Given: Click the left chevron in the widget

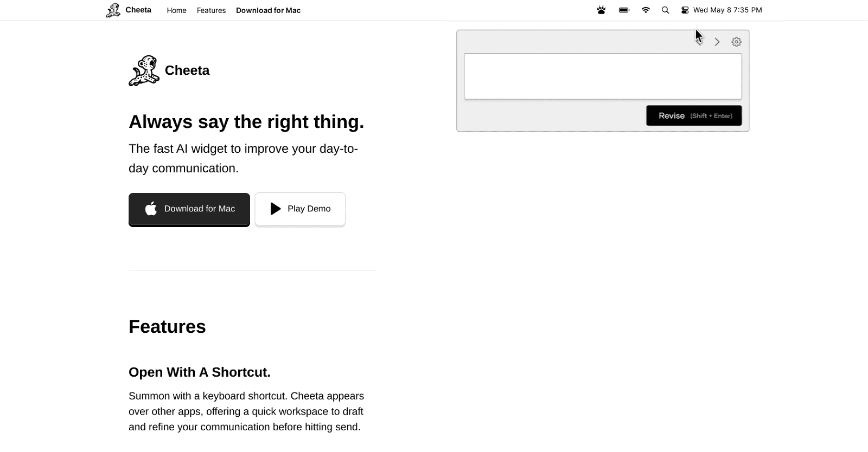Looking at the screenshot, I should [x=700, y=42].
